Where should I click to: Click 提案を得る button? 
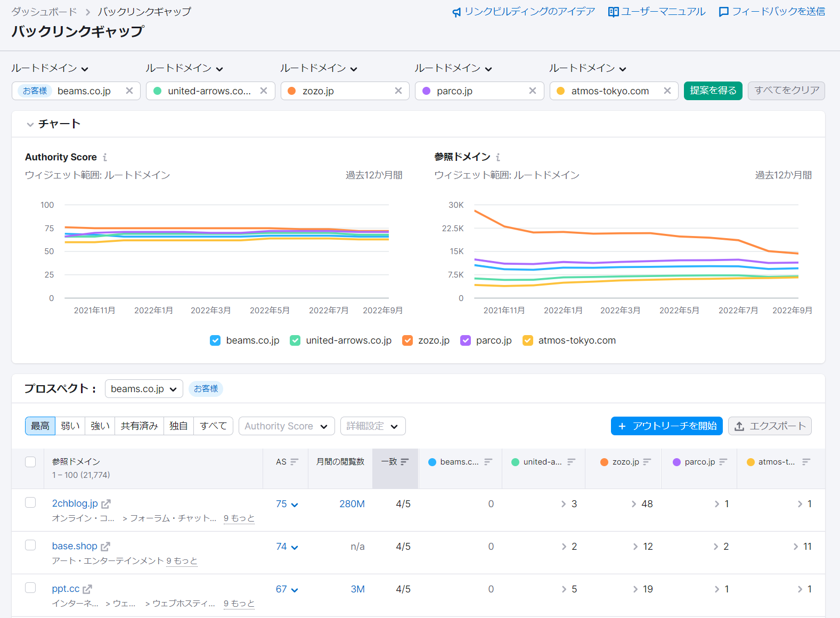pos(713,91)
